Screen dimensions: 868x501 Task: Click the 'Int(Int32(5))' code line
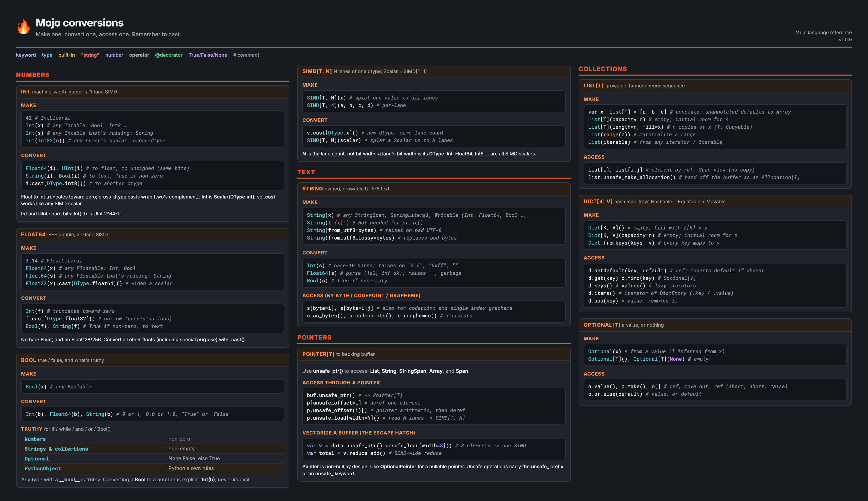(95, 141)
